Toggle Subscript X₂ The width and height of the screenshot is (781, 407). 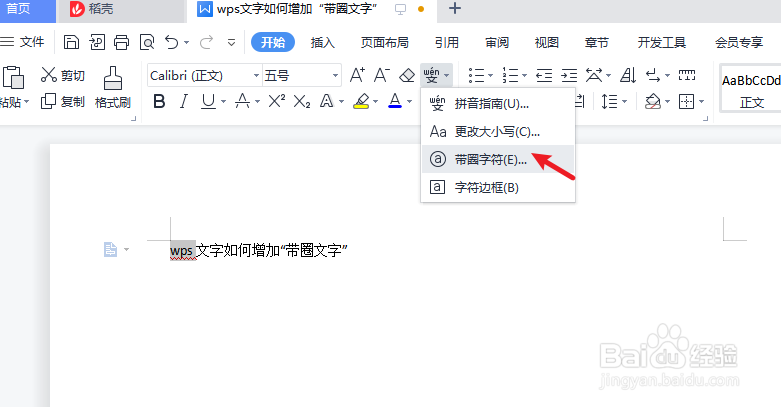(302, 102)
